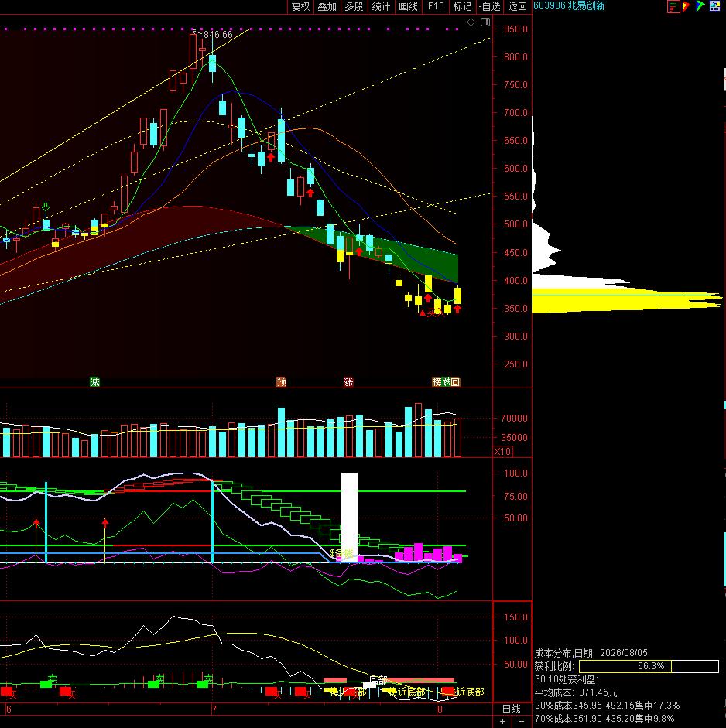Click the 涨 event marker

coord(348,381)
